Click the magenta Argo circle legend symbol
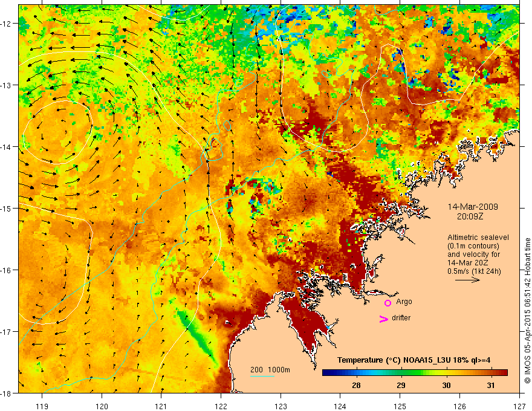The image size is (532, 411). pyautogui.click(x=388, y=303)
